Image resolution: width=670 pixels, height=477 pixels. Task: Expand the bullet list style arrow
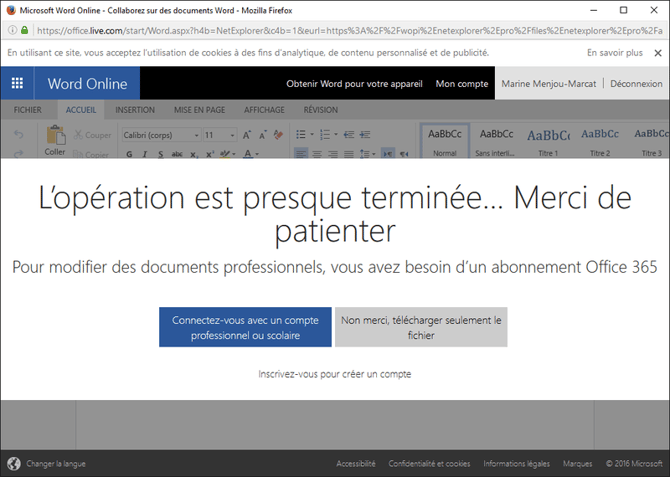pyautogui.click(x=311, y=135)
